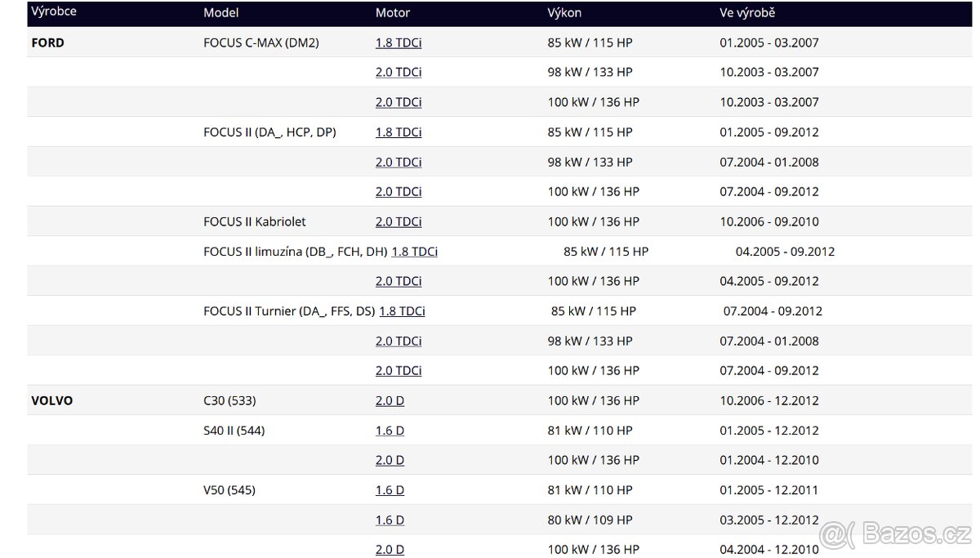Select the FOCUS C-MAX (DM2) model cell
The width and height of the screenshot is (980, 558).
coord(261,42)
